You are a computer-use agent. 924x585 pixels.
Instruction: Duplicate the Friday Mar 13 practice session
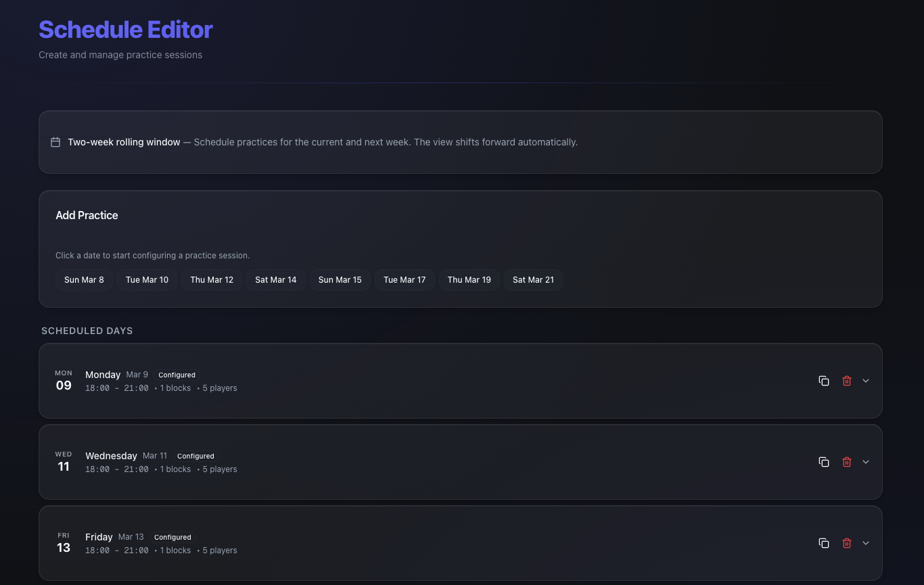pyautogui.click(x=824, y=543)
